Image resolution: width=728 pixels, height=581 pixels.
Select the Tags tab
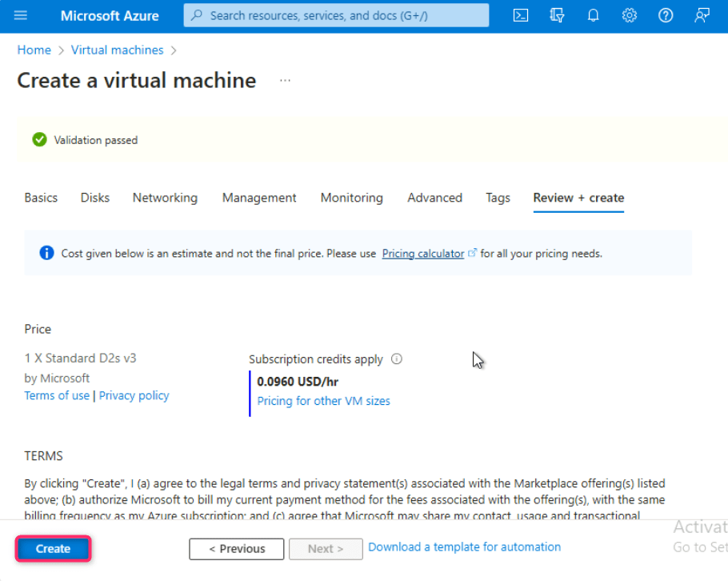(498, 198)
